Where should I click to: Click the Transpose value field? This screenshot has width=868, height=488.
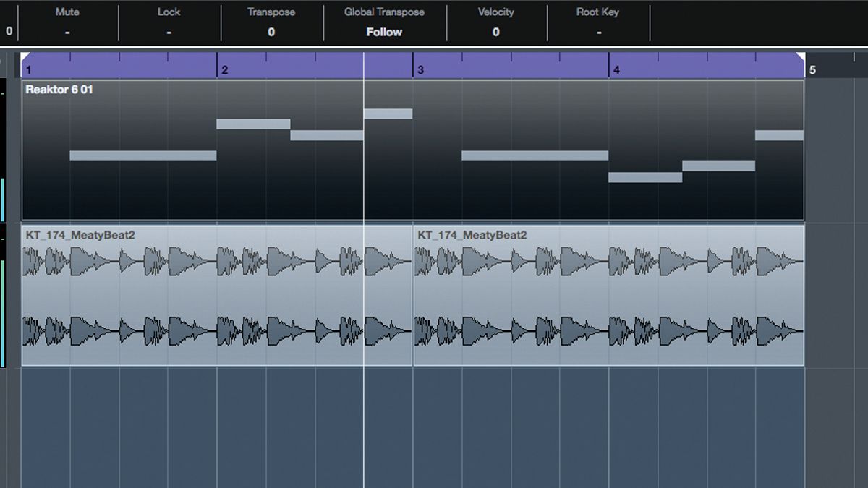tap(271, 32)
